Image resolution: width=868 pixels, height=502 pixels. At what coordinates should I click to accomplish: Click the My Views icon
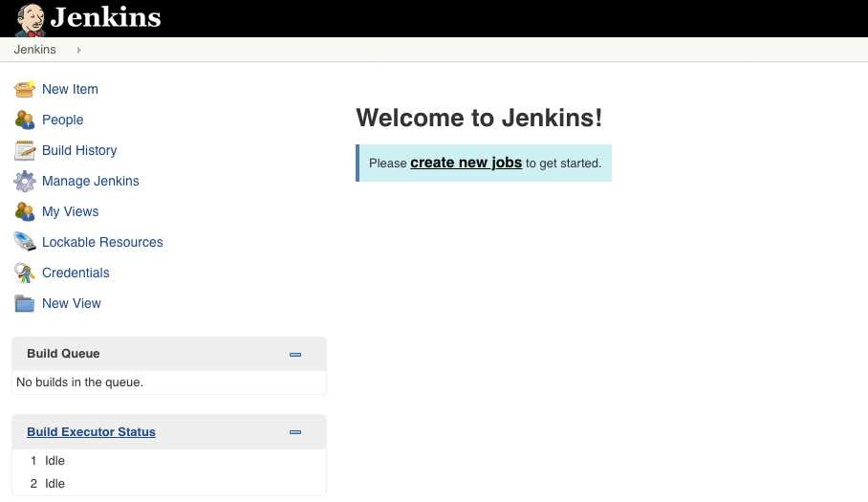click(24, 211)
